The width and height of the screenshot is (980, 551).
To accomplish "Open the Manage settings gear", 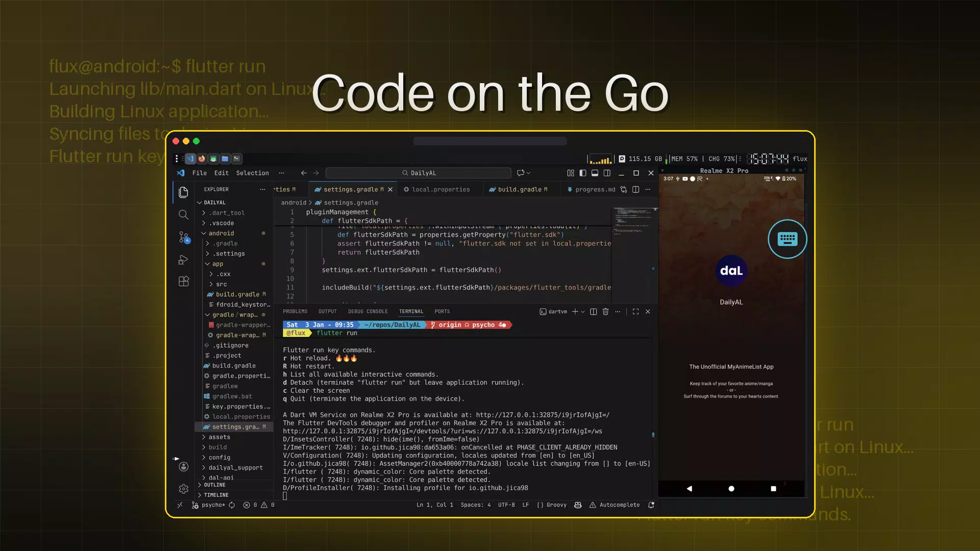I will tap(184, 489).
